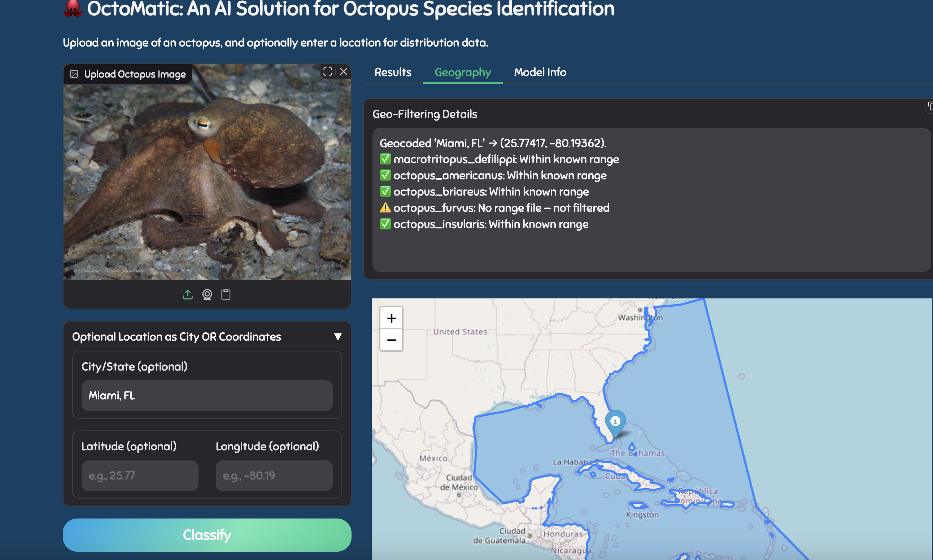The height and width of the screenshot is (560, 933).
Task: Click the City/State input with Miami, FL
Action: pos(207,395)
